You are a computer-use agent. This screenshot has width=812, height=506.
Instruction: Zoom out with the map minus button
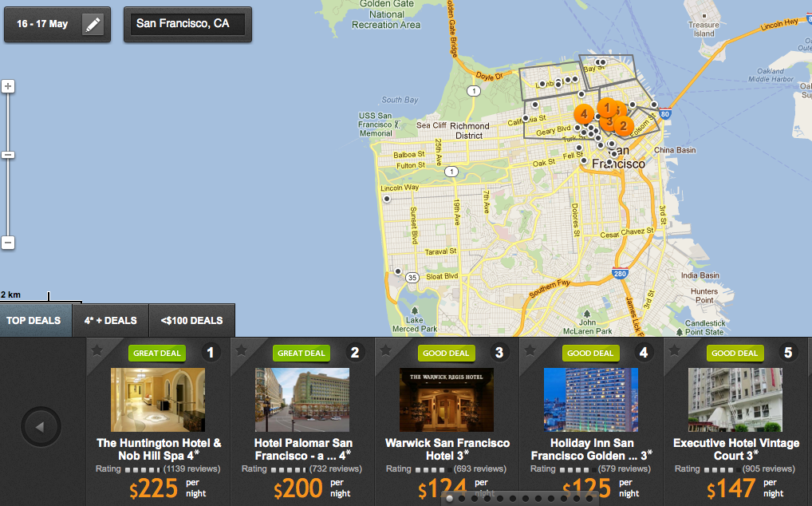coord(8,243)
